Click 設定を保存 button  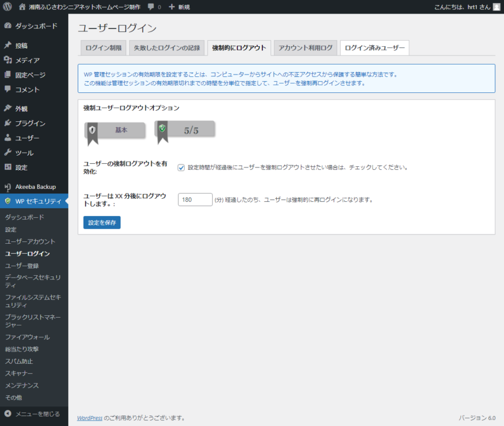102,222
